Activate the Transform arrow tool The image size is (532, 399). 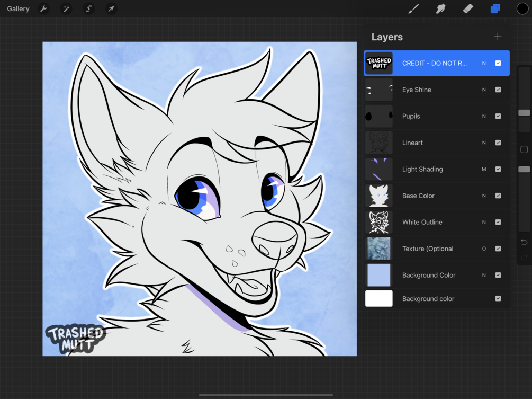point(111,8)
